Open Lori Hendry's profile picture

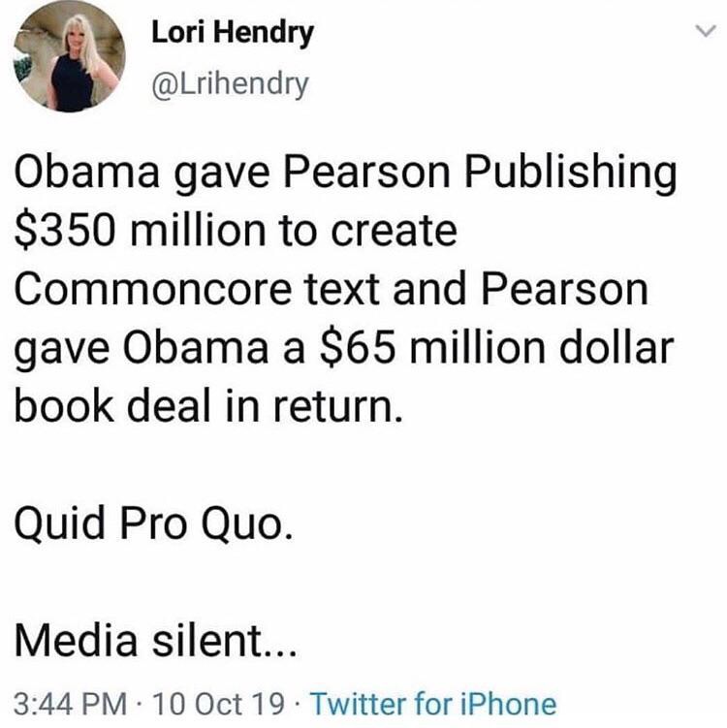pos(70,56)
